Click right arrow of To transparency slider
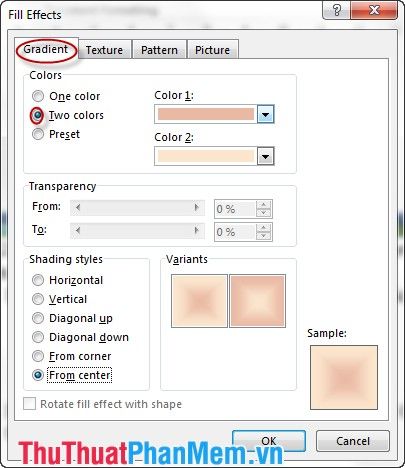This screenshot has width=405, height=468. pos(197,231)
